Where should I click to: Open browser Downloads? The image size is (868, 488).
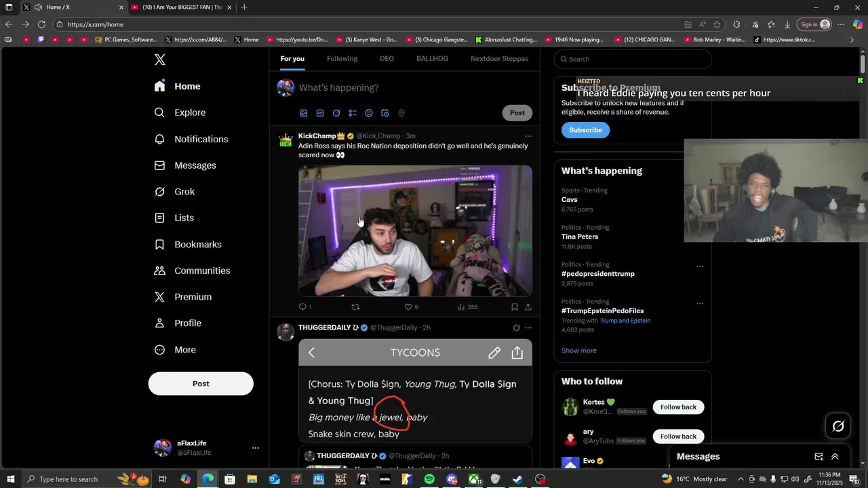[787, 24]
